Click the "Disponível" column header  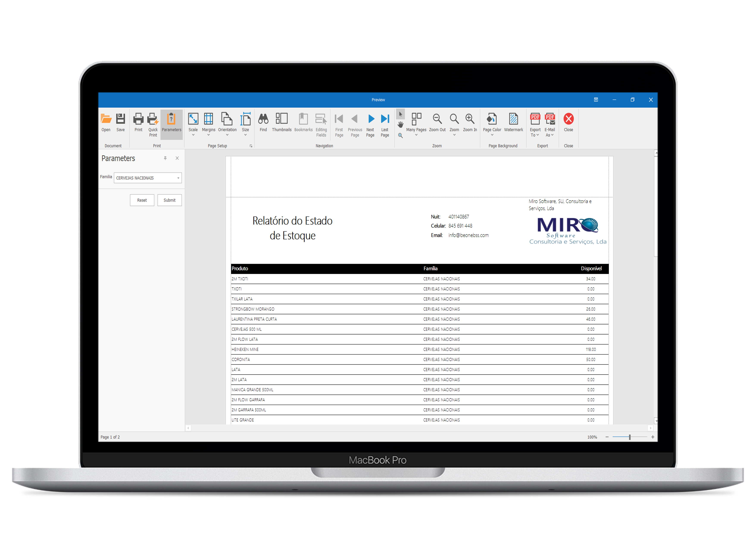click(x=591, y=269)
